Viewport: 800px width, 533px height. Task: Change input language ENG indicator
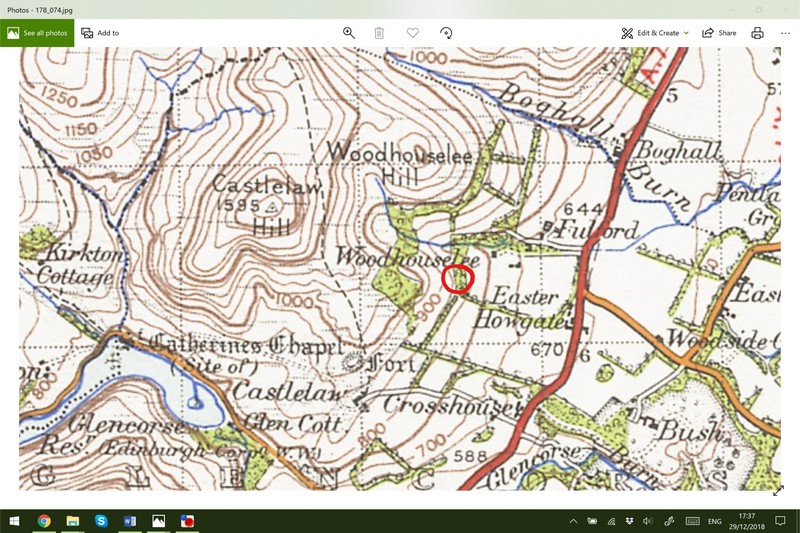coord(714,521)
